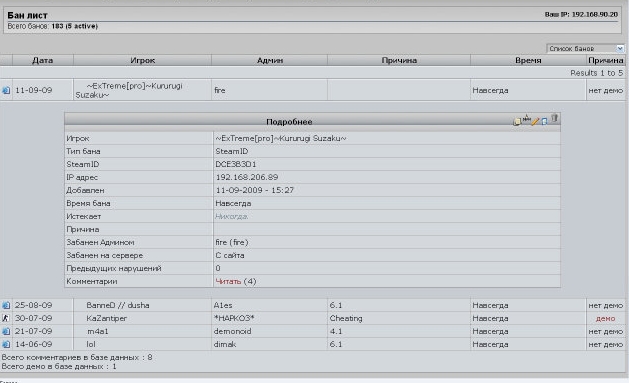
Task: Click Навсегда in the KaZantiper row
Action: pos(490,318)
